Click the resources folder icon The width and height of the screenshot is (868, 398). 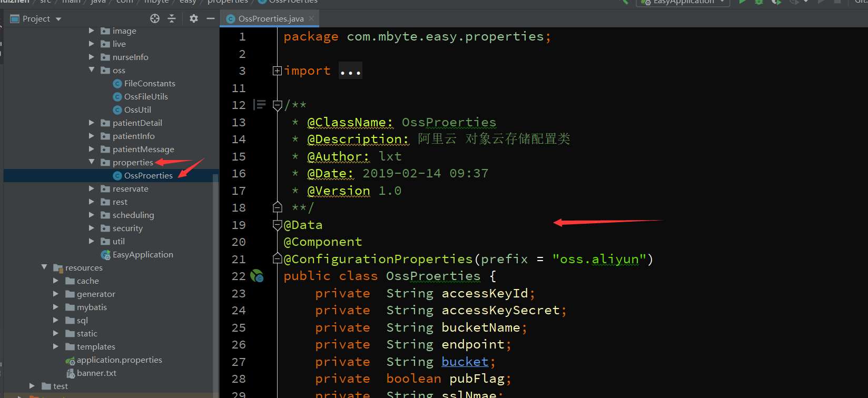click(58, 268)
